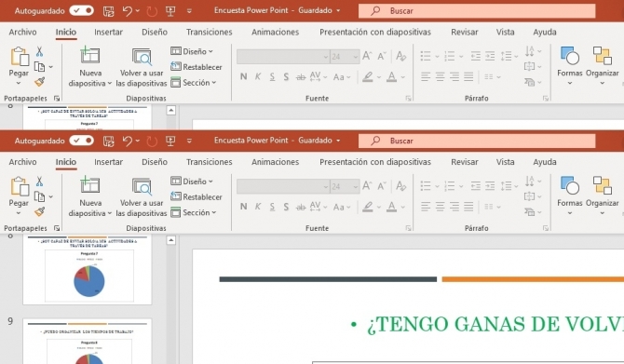Click Cut scissors icon in lower window
This screenshot has width=624, height=364.
[x=39, y=182]
